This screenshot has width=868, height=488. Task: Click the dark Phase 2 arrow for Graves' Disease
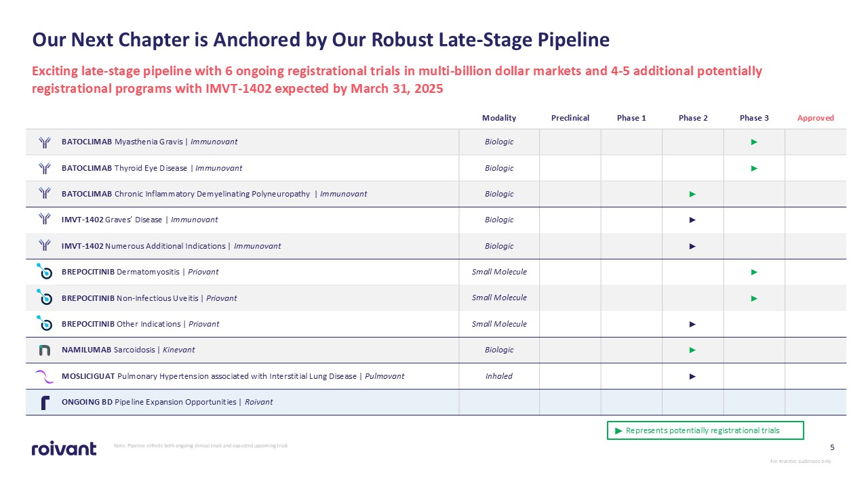(x=692, y=220)
